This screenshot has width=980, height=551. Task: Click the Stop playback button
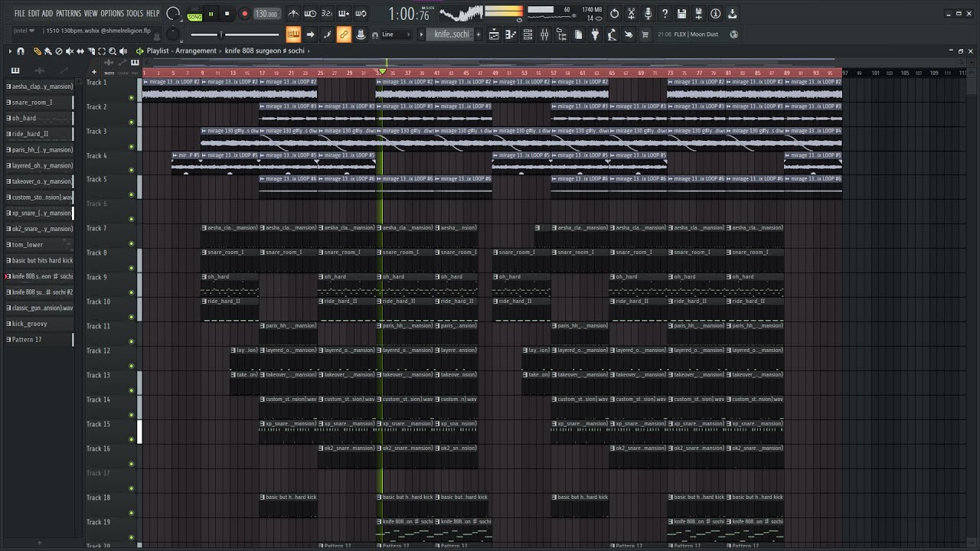click(227, 14)
